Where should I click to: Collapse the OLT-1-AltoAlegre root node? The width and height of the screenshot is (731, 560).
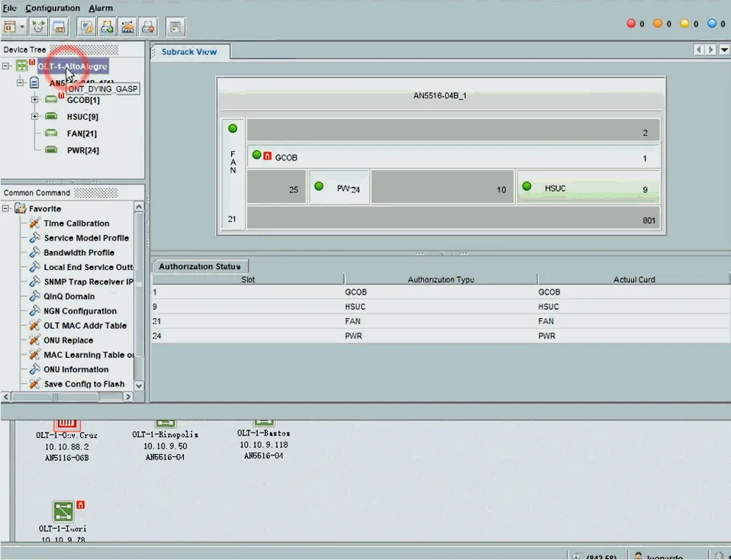coord(6,66)
